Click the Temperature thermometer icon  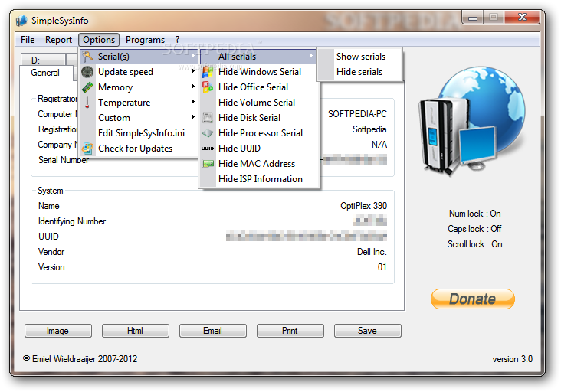[x=87, y=103]
